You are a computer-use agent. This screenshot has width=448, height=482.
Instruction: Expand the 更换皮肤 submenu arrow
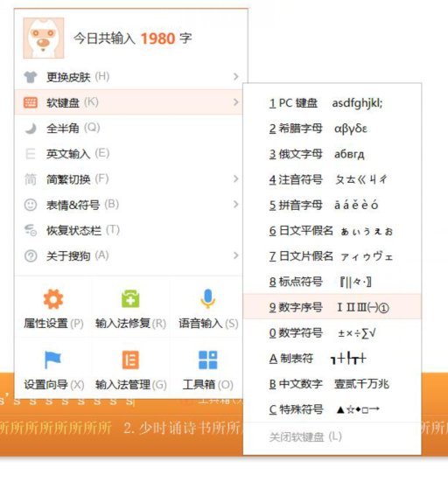click(x=236, y=76)
